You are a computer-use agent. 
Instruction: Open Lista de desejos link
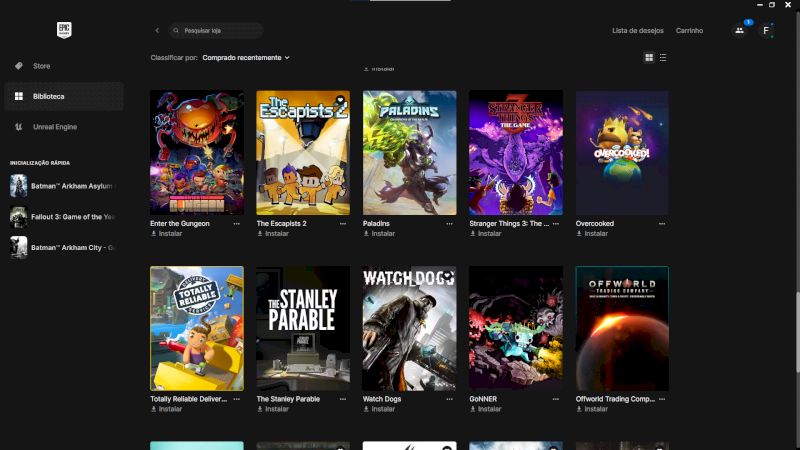(637, 31)
